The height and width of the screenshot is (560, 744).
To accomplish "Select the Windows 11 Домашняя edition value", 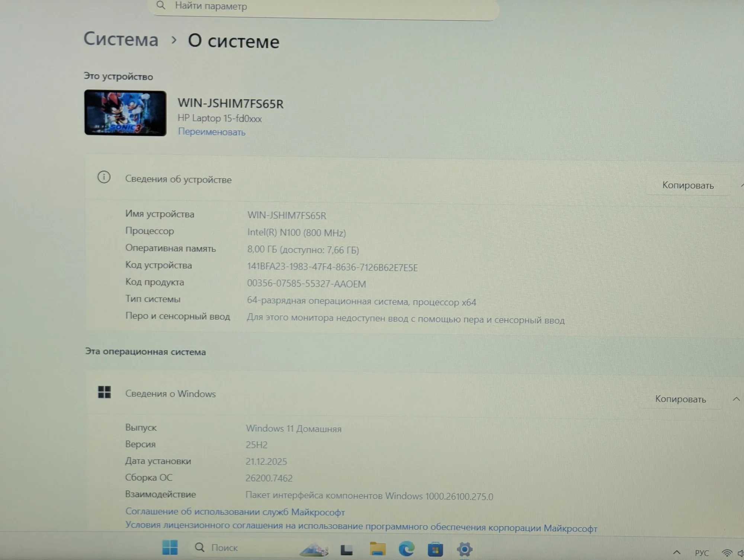I will [x=294, y=428].
